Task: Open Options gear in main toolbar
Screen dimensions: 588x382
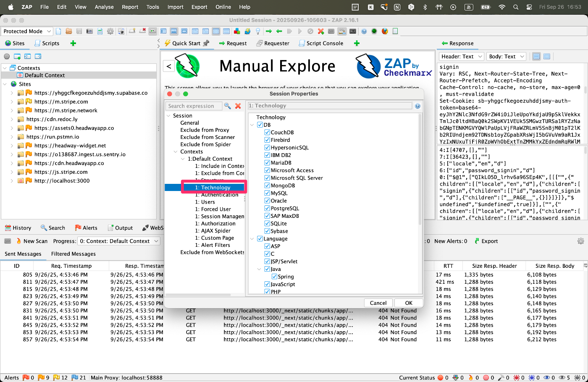Action: (110, 31)
